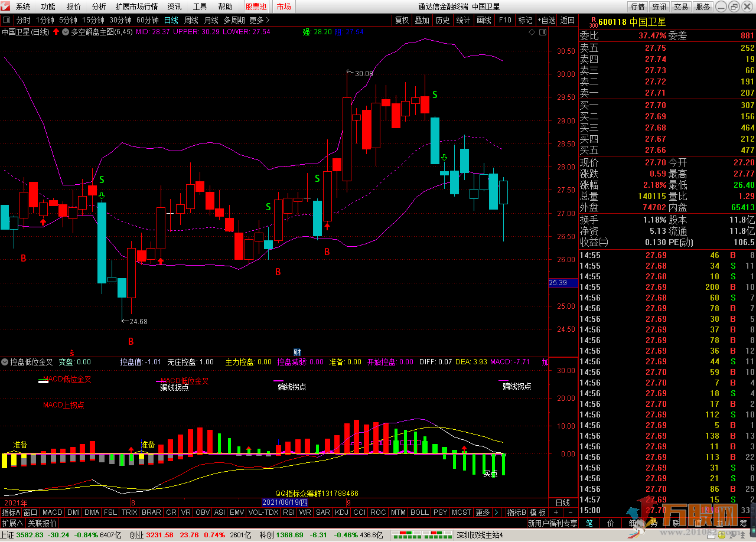
Task: Open the round dropdown before 控盘低位金叉
Action: (x=5, y=361)
